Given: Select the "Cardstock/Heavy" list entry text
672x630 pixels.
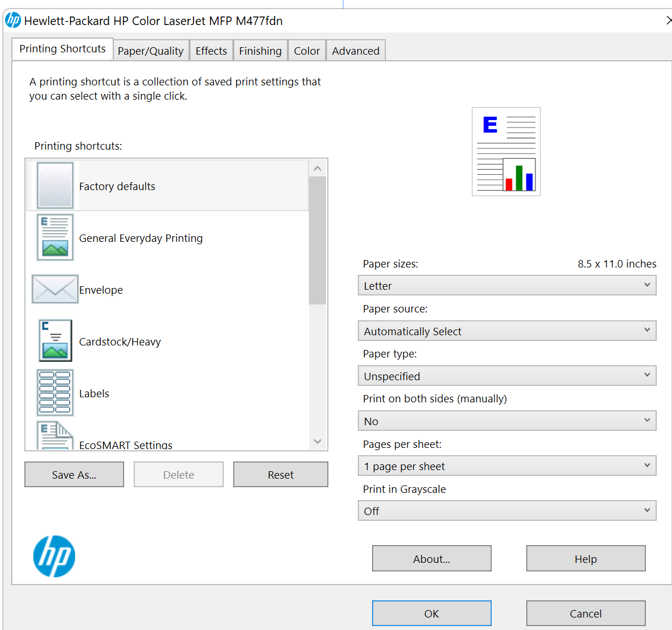Looking at the screenshot, I should (120, 341).
